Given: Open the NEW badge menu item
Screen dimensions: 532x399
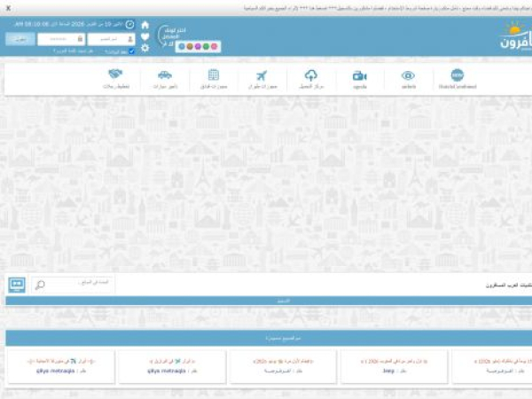Looking at the screenshot, I should (458, 79).
